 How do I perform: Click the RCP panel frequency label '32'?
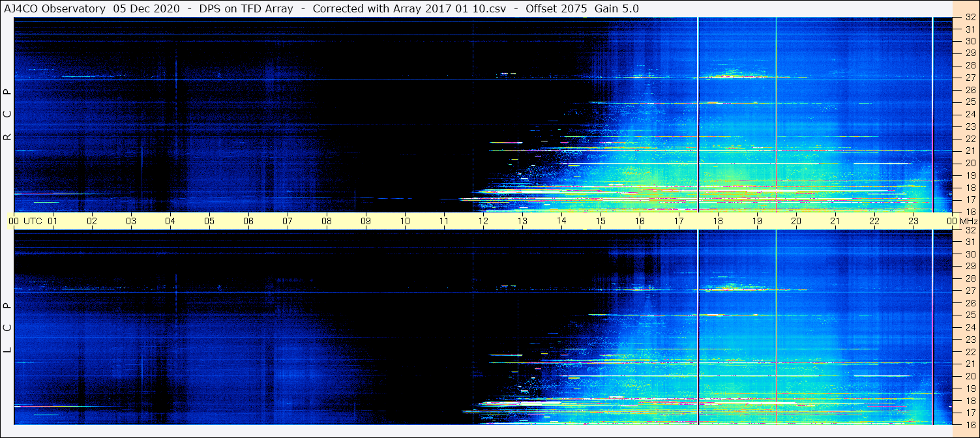tap(970, 18)
